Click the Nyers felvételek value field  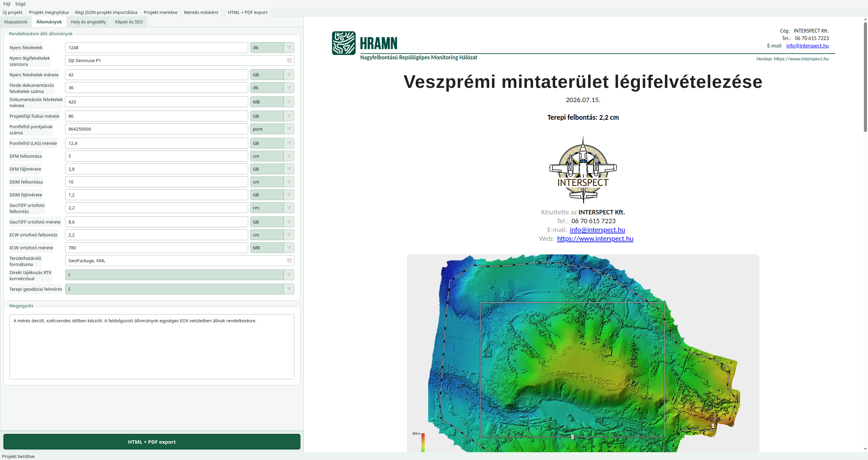[157, 47]
